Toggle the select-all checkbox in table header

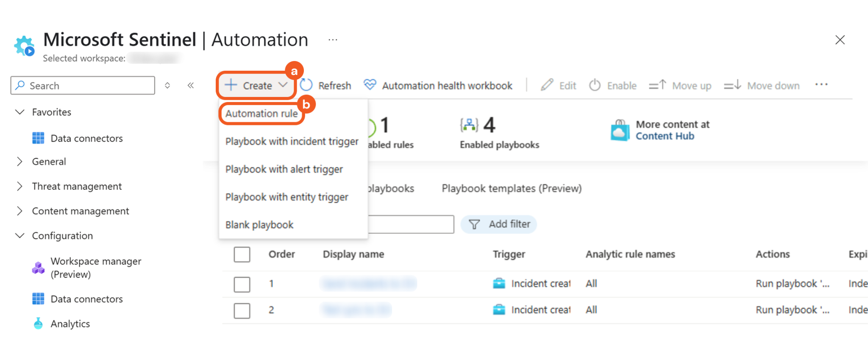click(x=242, y=254)
